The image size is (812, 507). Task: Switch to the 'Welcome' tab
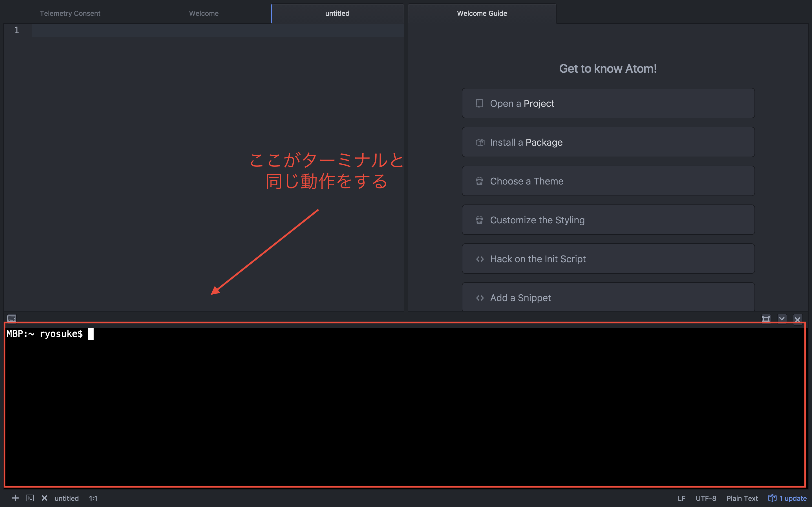(204, 13)
